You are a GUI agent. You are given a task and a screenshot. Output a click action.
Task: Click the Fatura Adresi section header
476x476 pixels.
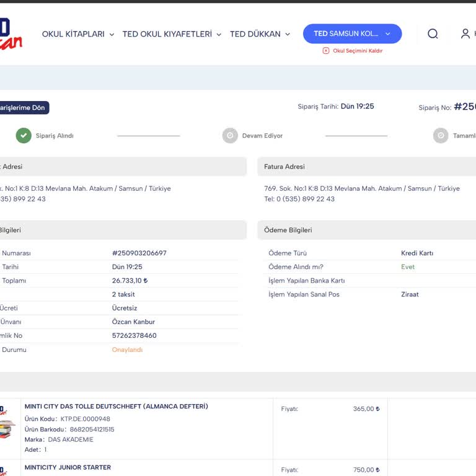click(x=284, y=167)
